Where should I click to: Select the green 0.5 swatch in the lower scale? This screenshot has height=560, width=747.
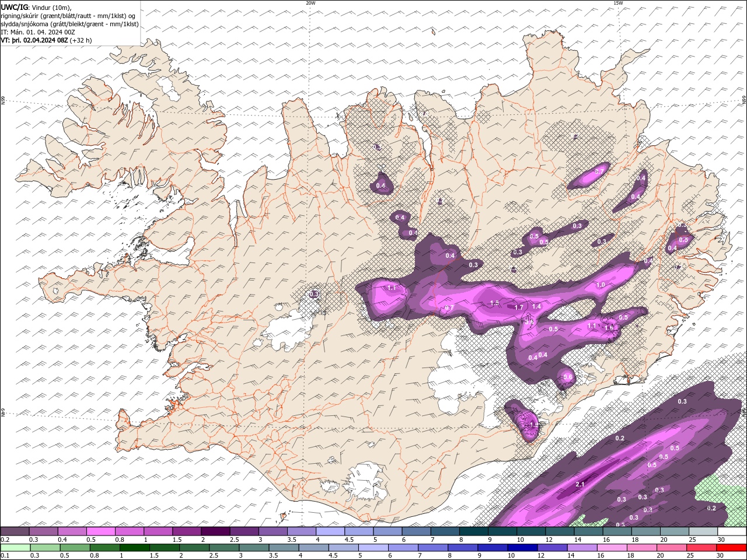[75, 548]
